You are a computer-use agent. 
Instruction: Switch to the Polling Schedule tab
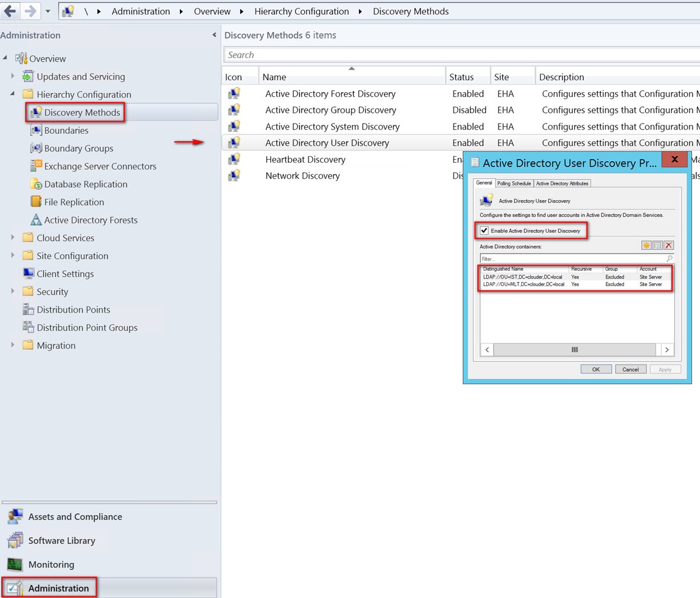(514, 183)
